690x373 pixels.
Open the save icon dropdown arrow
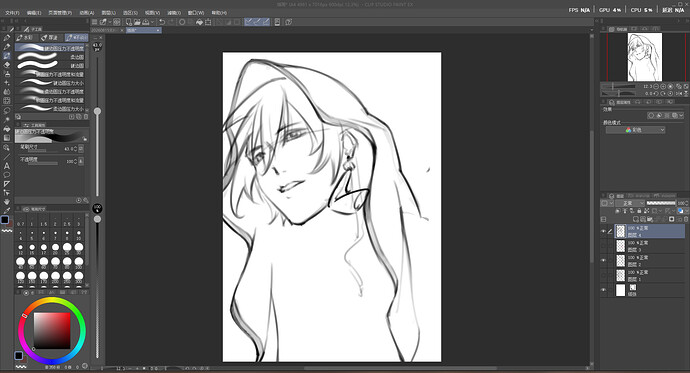coord(152,22)
